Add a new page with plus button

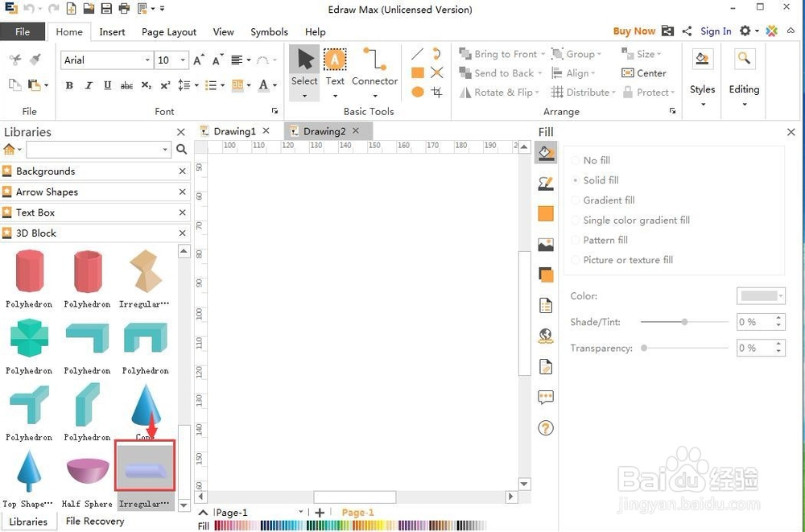coord(320,513)
